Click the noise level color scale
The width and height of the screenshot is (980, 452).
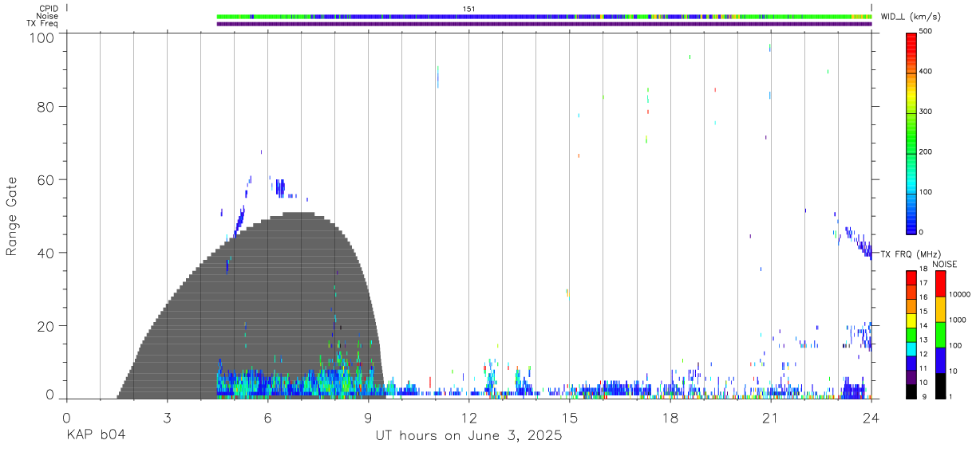(x=940, y=333)
